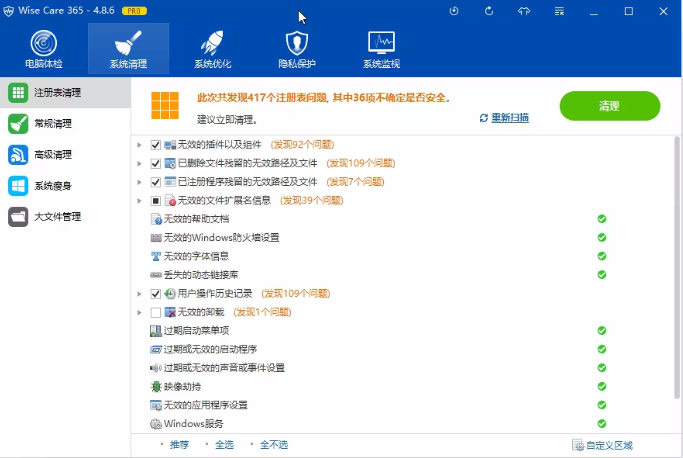This screenshot has height=458, width=683.
Task: Click the orange registry grid icon
Action: point(165,105)
